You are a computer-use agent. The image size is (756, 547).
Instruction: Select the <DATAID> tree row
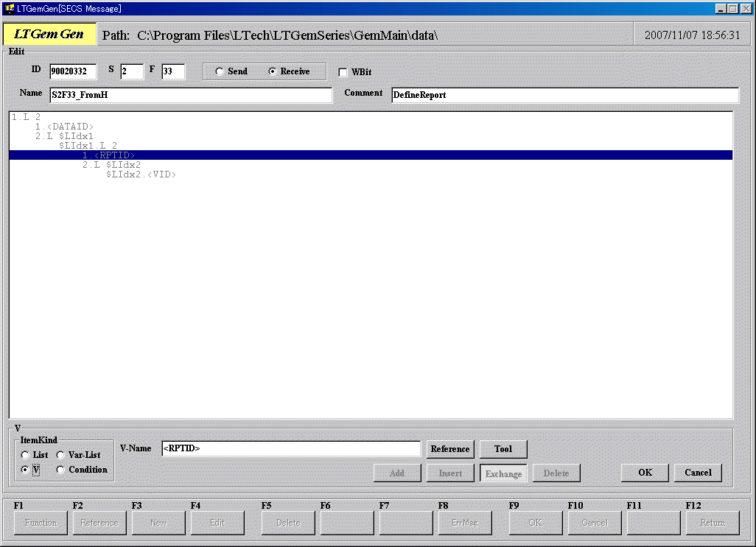[x=64, y=127]
